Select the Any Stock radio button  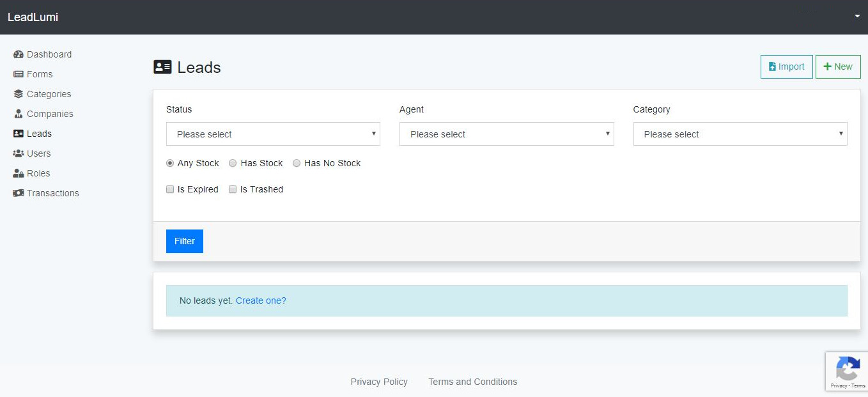pyautogui.click(x=170, y=163)
